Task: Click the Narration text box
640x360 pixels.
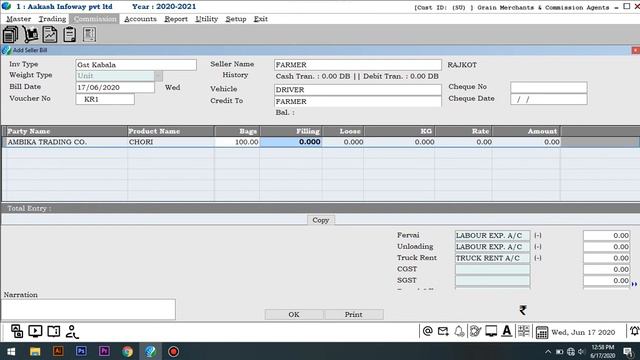Action: pyautogui.click(x=88, y=309)
